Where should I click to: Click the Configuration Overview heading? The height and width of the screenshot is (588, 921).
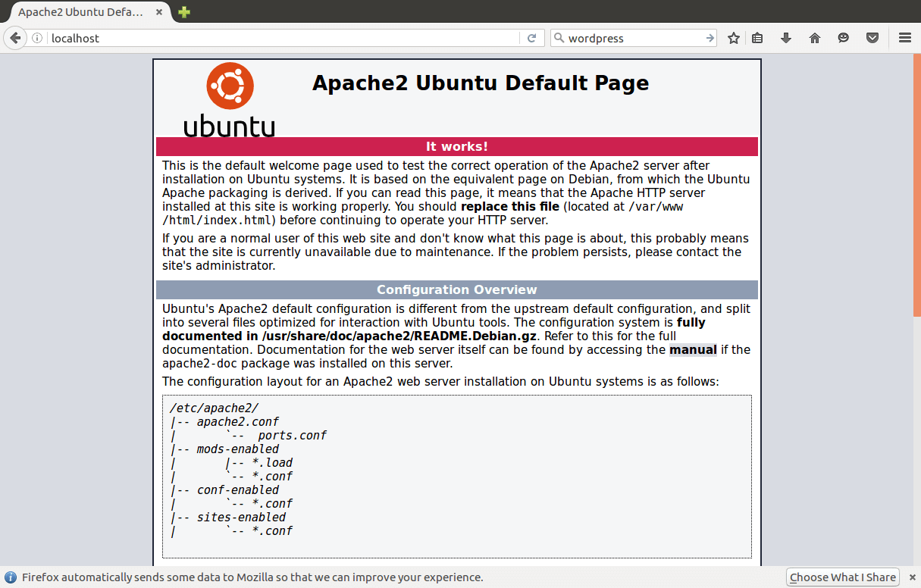coord(457,290)
